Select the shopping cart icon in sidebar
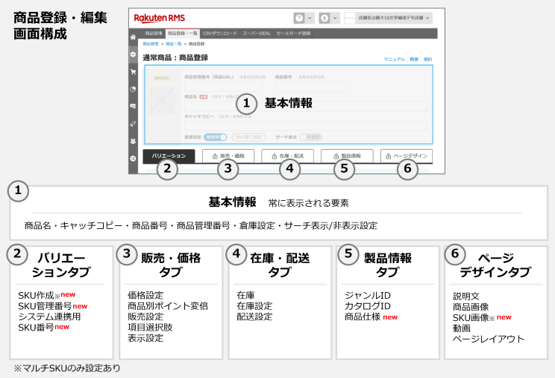 (x=133, y=72)
